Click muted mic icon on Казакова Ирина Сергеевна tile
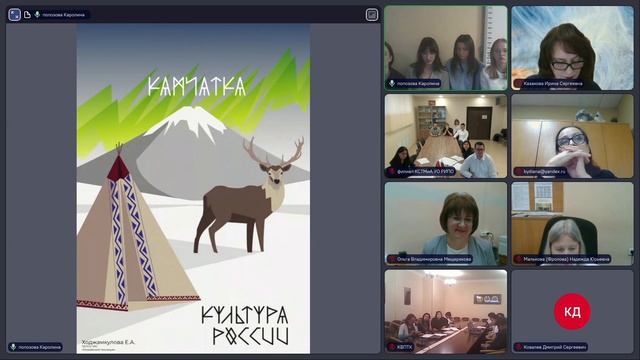Viewport: 640px width, 360px height. coord(518,83)
